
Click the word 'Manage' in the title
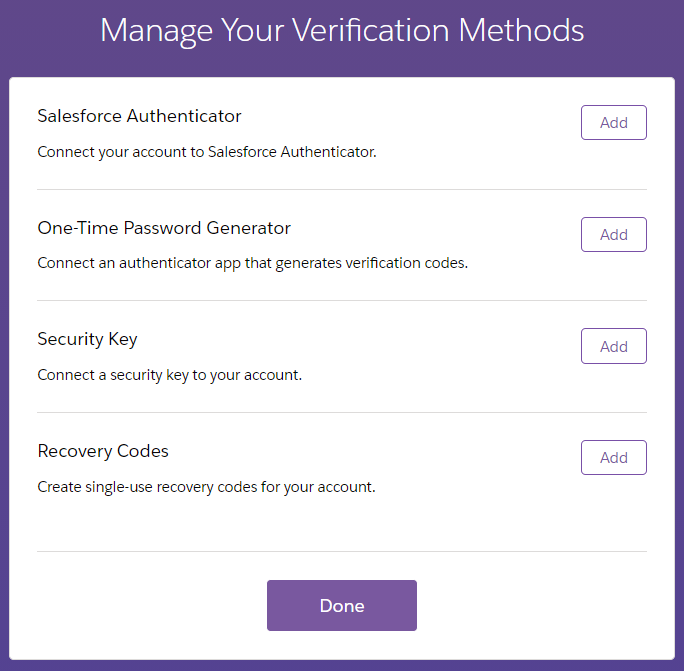click(x=156, y=31)
